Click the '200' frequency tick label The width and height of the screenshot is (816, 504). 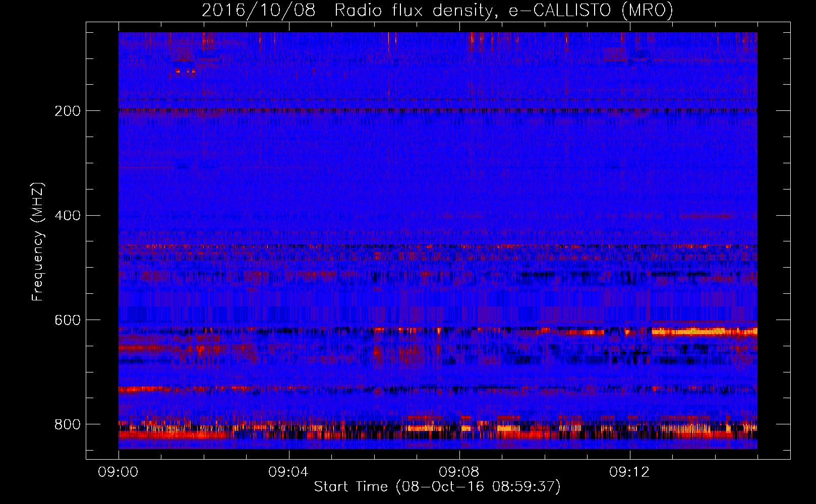pos(68,111)
